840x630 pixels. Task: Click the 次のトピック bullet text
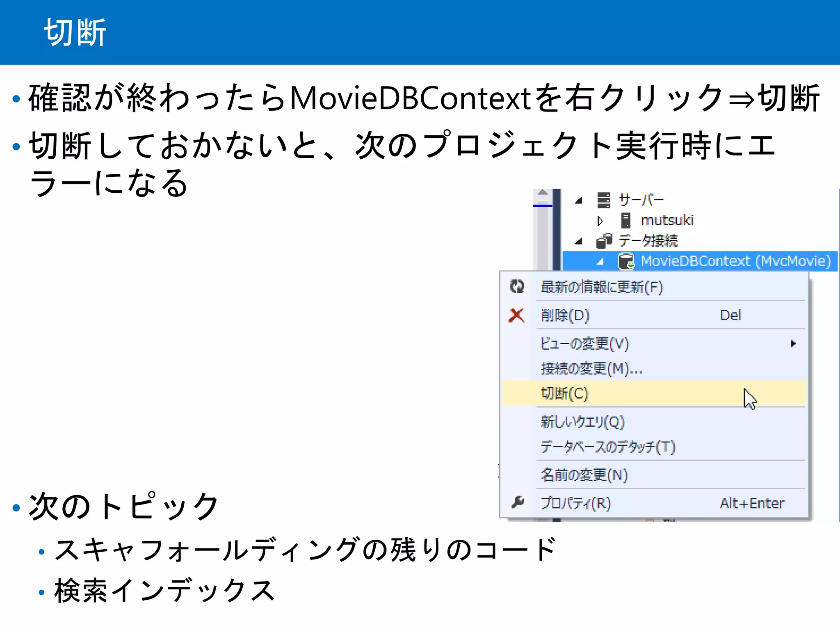123,506
